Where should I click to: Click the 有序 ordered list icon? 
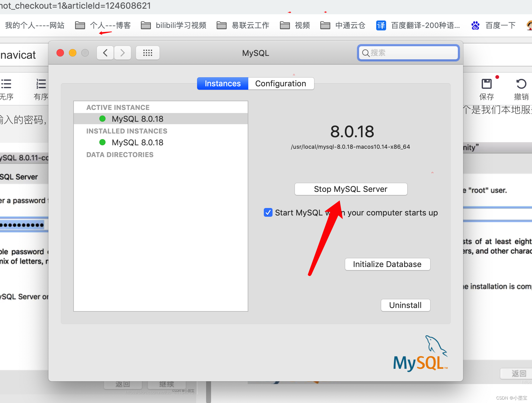(41, 84)
